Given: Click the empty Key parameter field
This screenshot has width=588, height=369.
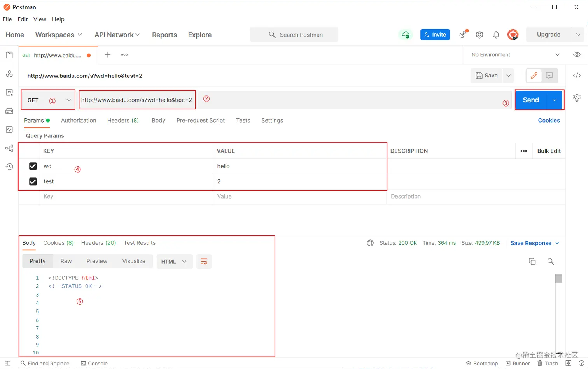Looking at the screenshot, I should click(x=126, y=197).
